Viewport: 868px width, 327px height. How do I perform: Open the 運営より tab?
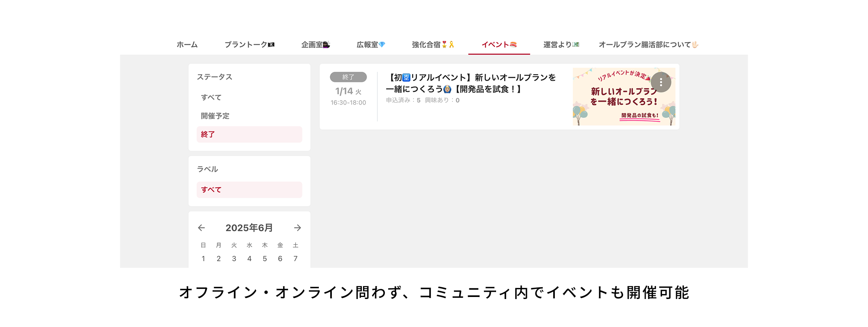561,45
